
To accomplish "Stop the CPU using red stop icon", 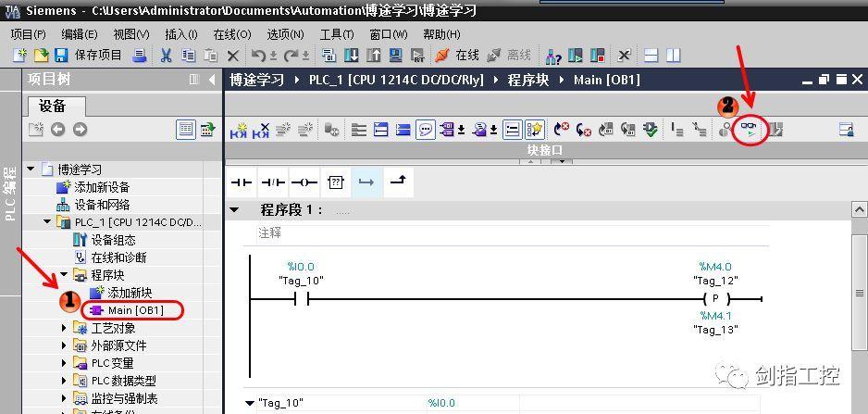I will tap(597, 55).
